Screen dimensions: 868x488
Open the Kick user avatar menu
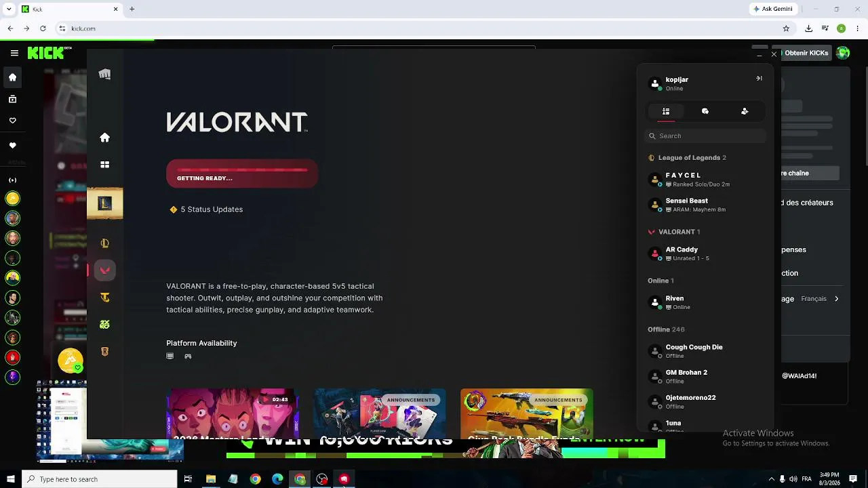click(x=843, y=53)
